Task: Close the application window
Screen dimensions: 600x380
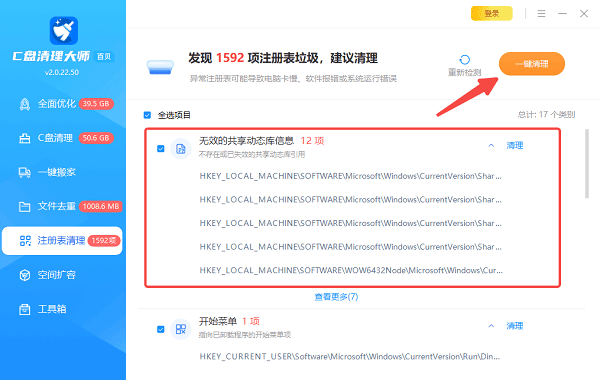Action: point(584,14)
